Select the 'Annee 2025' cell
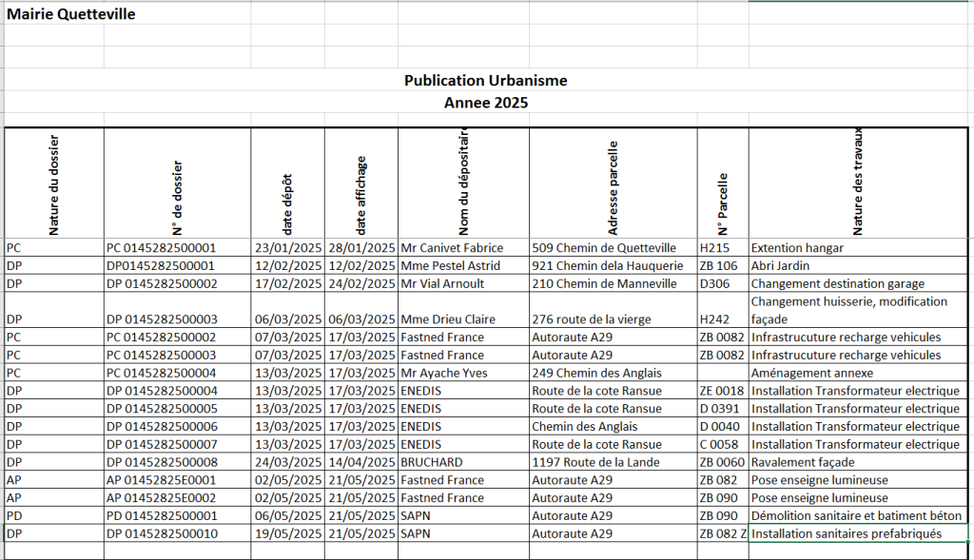 point(486,103)
